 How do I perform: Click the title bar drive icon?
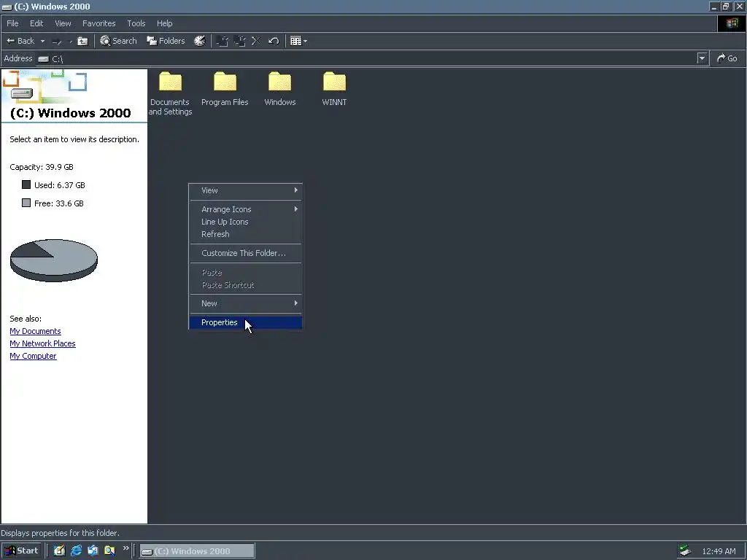(x=7, y=7)
